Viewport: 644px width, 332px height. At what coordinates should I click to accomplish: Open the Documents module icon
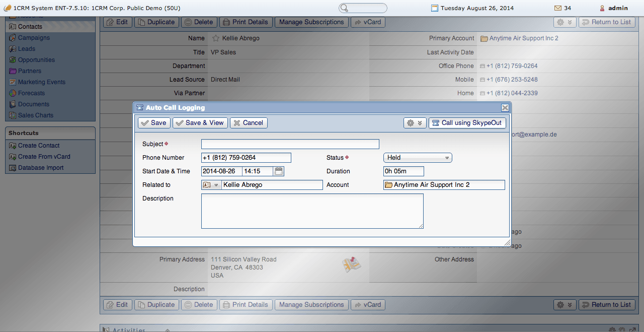pyautogui.click(x=12, y=104)
